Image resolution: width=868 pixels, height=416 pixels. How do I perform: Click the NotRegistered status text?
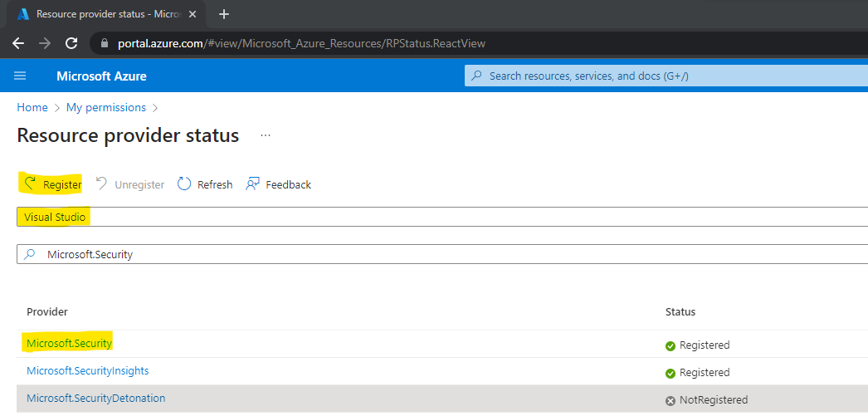(x=714, y=399)
